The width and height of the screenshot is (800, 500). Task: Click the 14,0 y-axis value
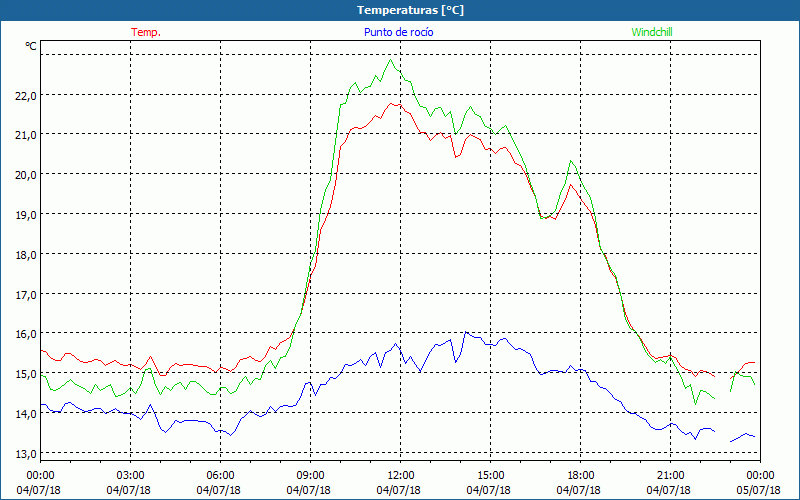[x=26, y=414]
